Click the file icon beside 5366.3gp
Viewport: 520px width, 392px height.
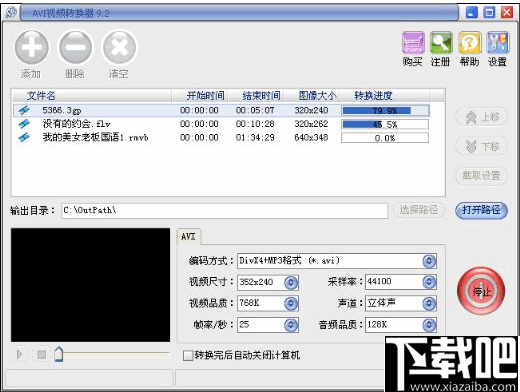coord(24,110)
